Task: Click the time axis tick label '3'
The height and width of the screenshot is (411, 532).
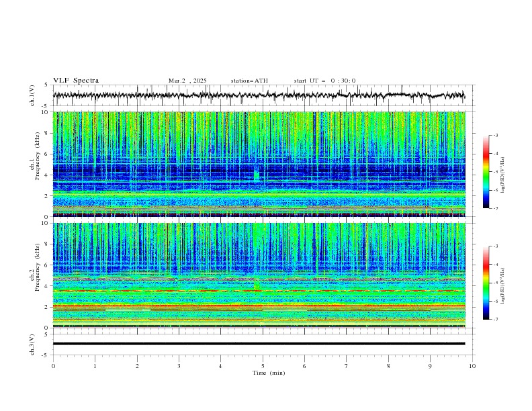Action: [x=179, y=366]
